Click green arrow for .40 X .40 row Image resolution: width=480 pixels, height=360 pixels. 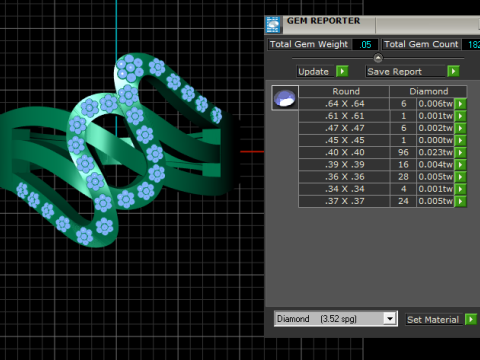click(x=460, y=153)
